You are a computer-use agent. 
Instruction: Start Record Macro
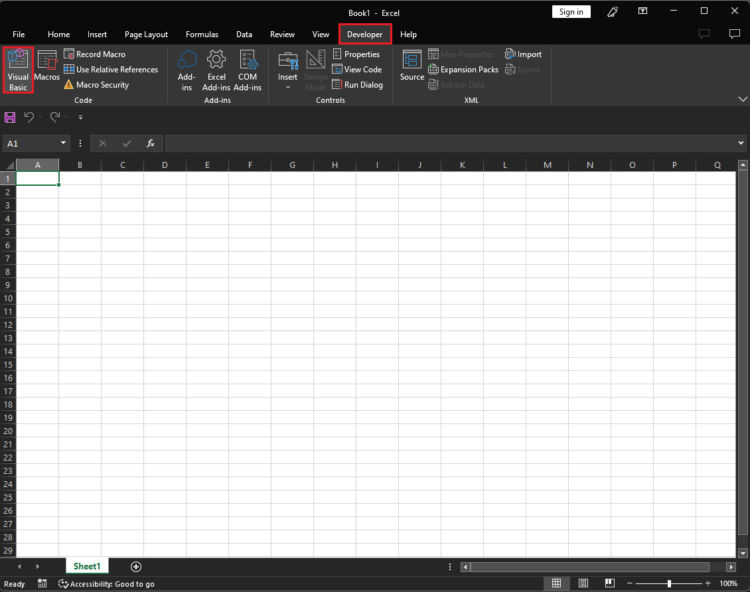coord(95,54)
